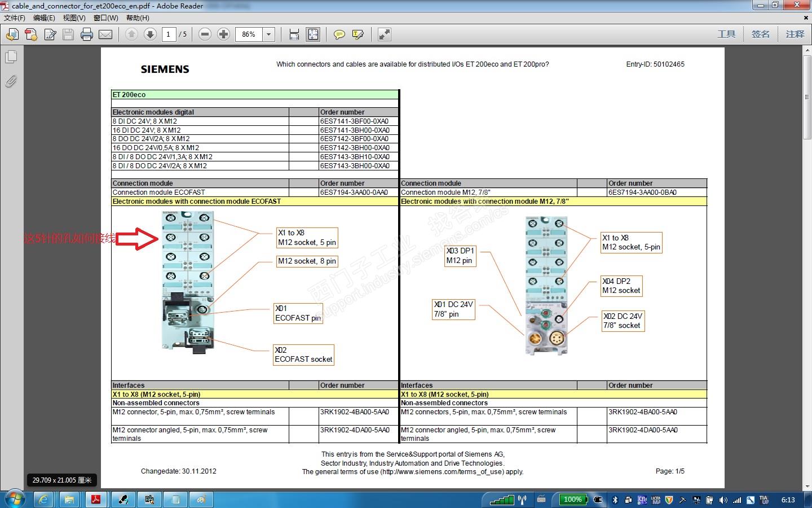Open the 视图(V) menu
The image size is (812, 508).
(74, 18)
